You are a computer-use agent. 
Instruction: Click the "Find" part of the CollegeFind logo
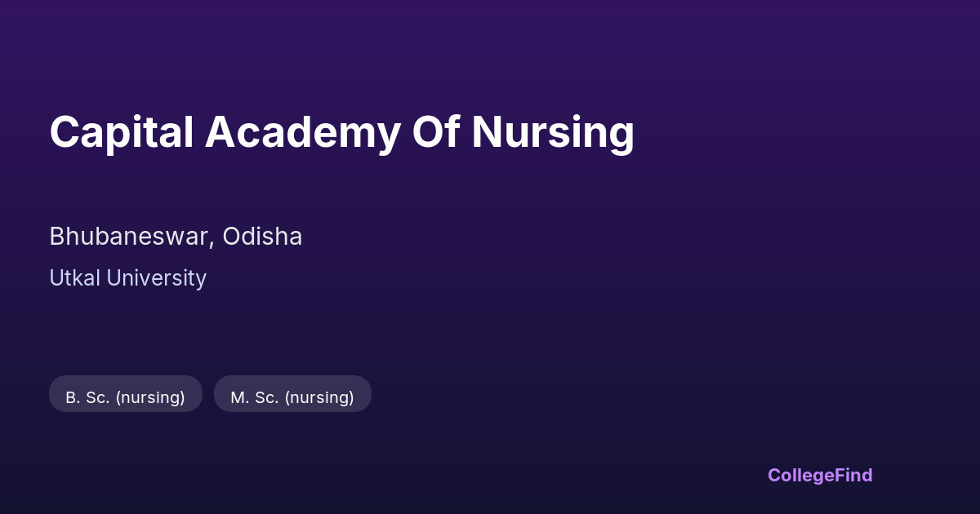coord(854,475)
